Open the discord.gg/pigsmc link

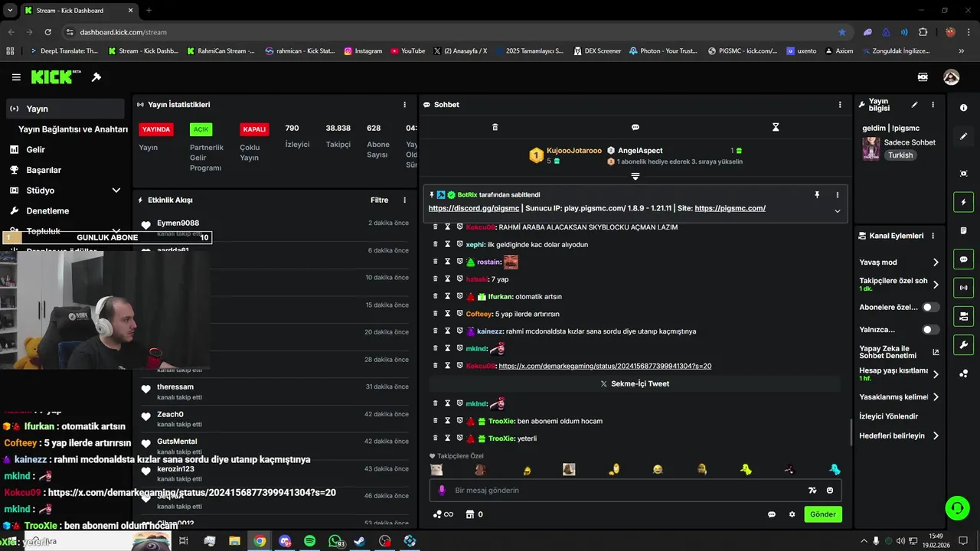pyautogui.click(x=473, y=208)
